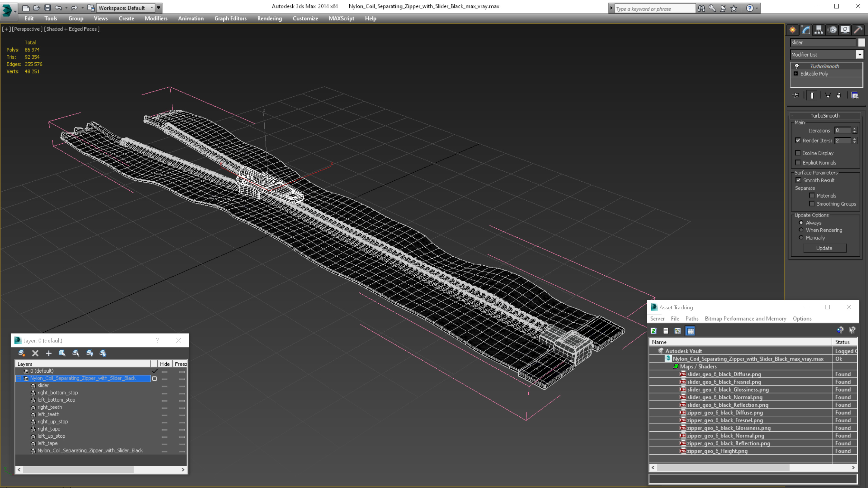The image size is (868, 488).
Task: Click the object color swatch beside slider
Action: click(x=861, y=42)
